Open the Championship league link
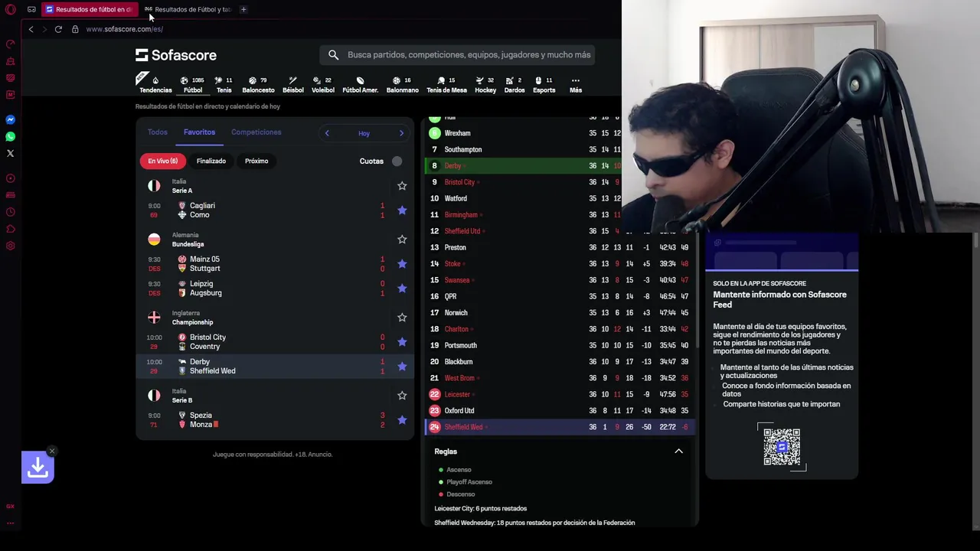 point(192,322)
